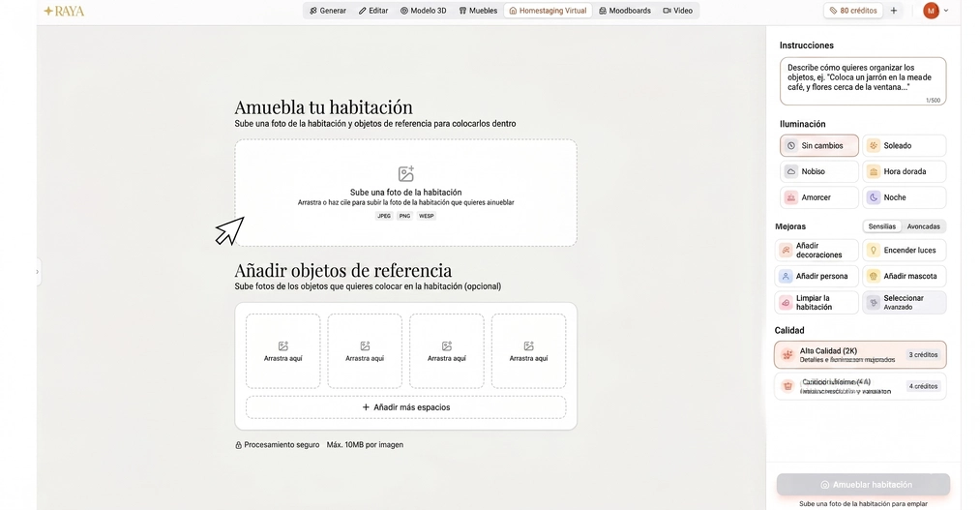Expand the account dropdown chevron

(x=946, y=11)
